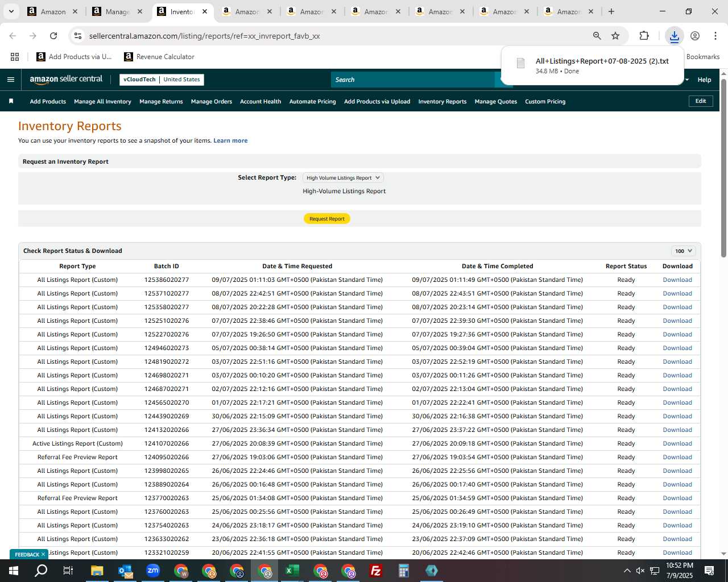Open Custom Pricing
Screen dimensions: 728x582
tap(545, 101)
